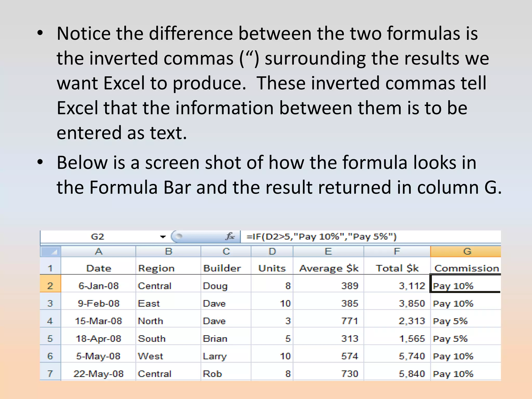The width and height of the screenshot is (532, 399).
Task: Click the formula bar IF formula text
Action: 321,237
